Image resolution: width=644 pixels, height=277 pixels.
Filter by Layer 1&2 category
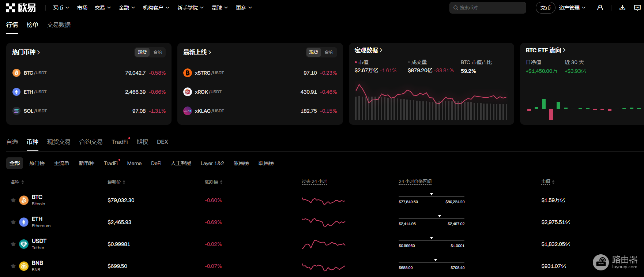tap(212, 163)
